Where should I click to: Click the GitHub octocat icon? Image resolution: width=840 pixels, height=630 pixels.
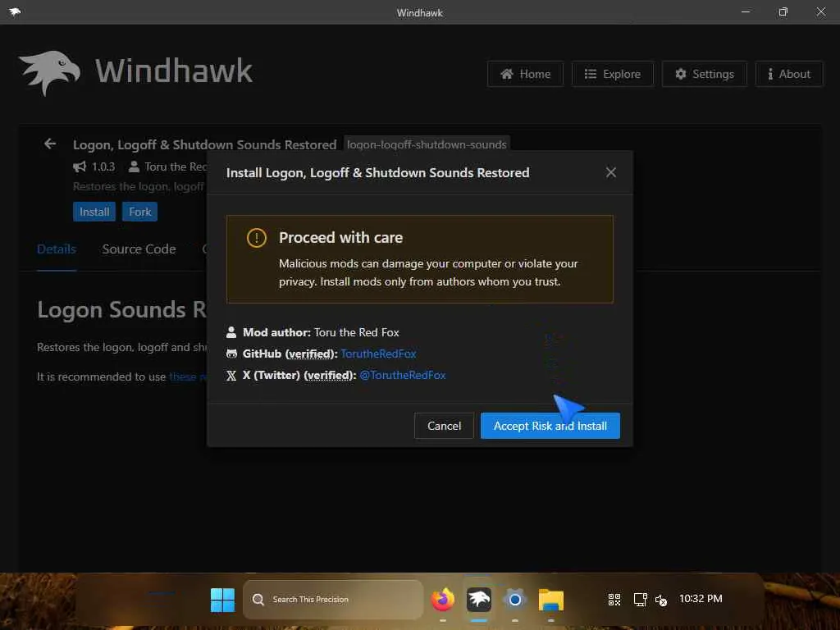231,354
